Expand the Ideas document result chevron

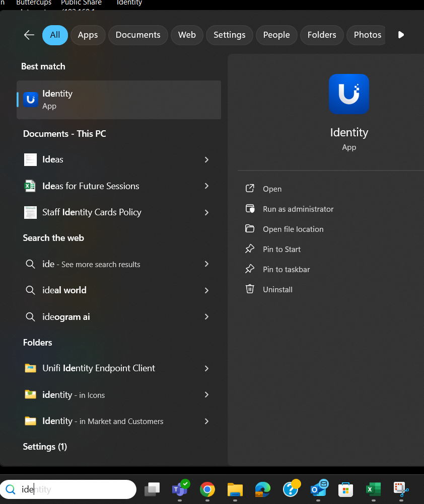click(x=206, y=159)
